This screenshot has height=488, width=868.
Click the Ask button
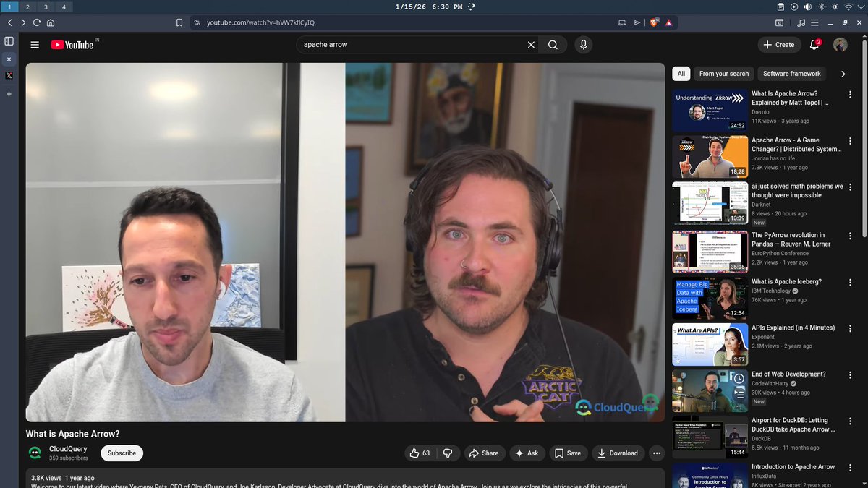tap(527, 453)
